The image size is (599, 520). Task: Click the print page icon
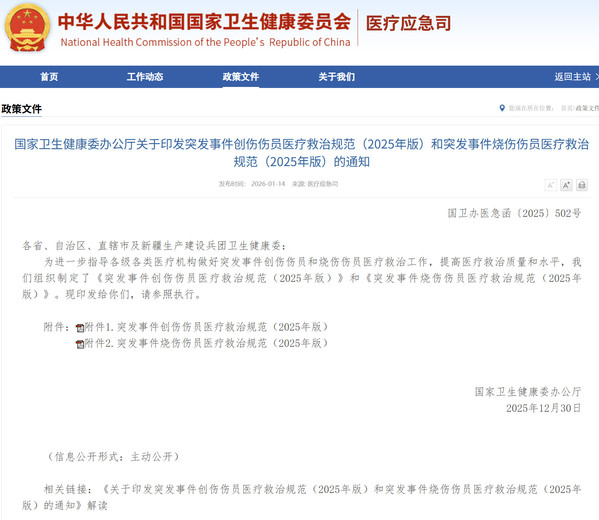click(x=582, y=185)
